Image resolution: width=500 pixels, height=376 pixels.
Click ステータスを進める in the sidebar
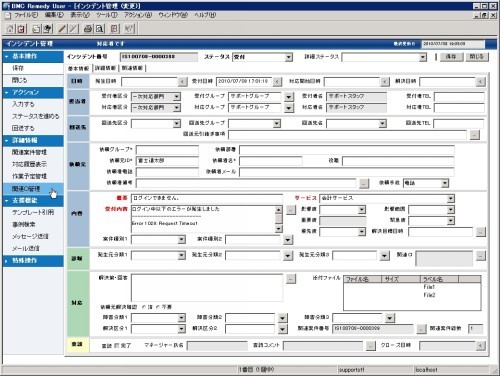click(x=36, y=116)
